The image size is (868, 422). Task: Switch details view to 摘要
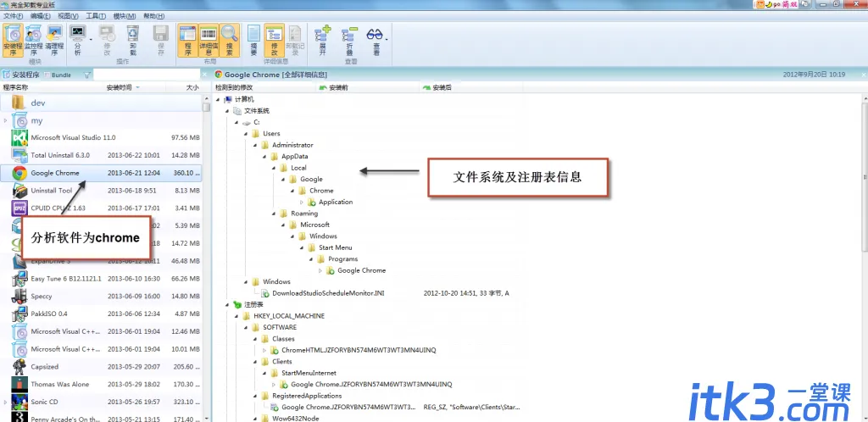(253, 40)
